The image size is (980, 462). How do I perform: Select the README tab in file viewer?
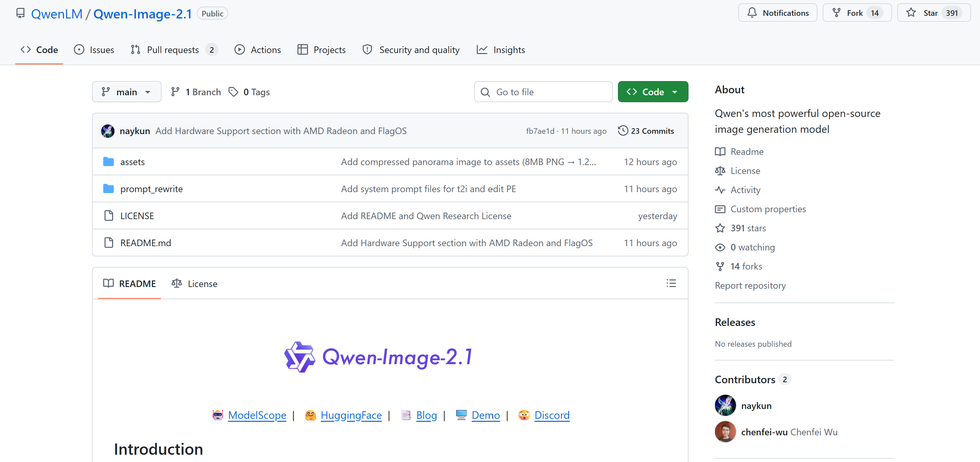tap(129, 284)
